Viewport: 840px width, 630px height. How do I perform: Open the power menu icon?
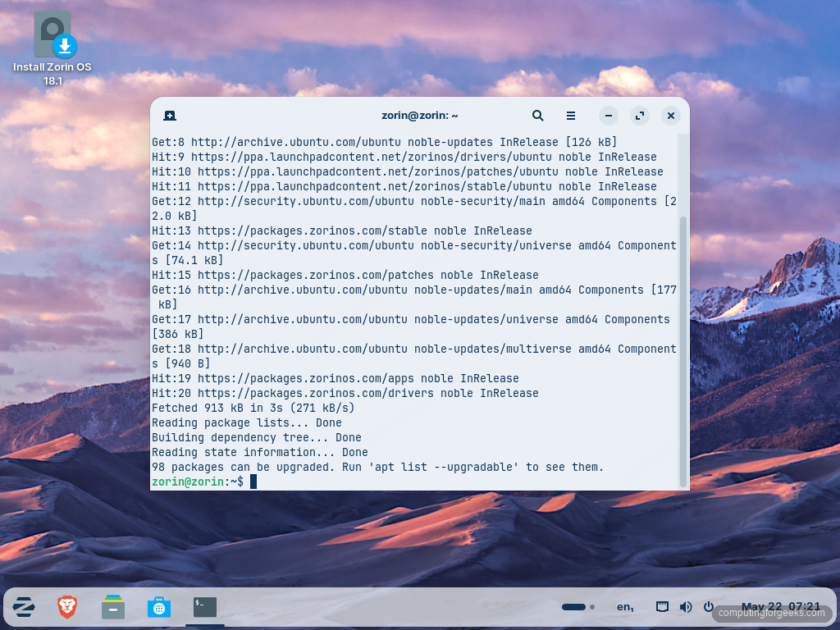point(709,607)
